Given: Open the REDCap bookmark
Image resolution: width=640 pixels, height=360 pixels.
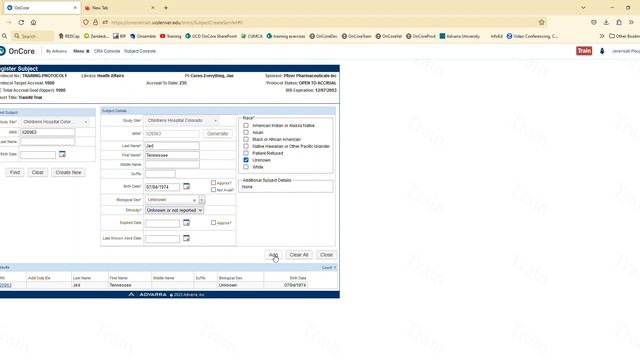Looking at the screenshot, I should coord(69,36).
